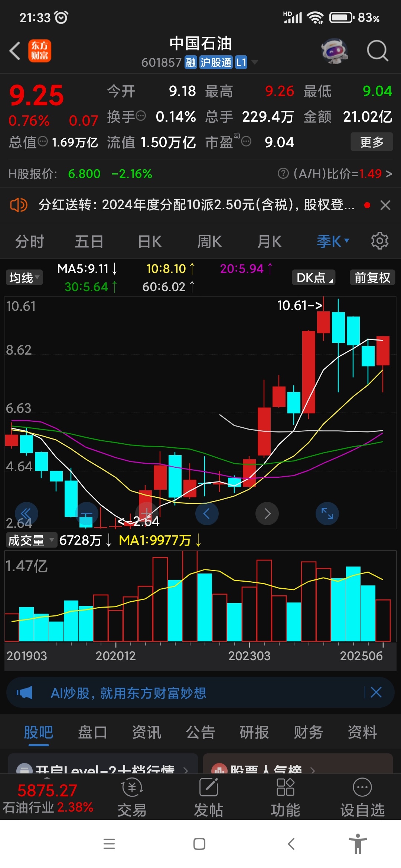
Task: Open the 东方财富 logo icon
Action: click(40, 51)
